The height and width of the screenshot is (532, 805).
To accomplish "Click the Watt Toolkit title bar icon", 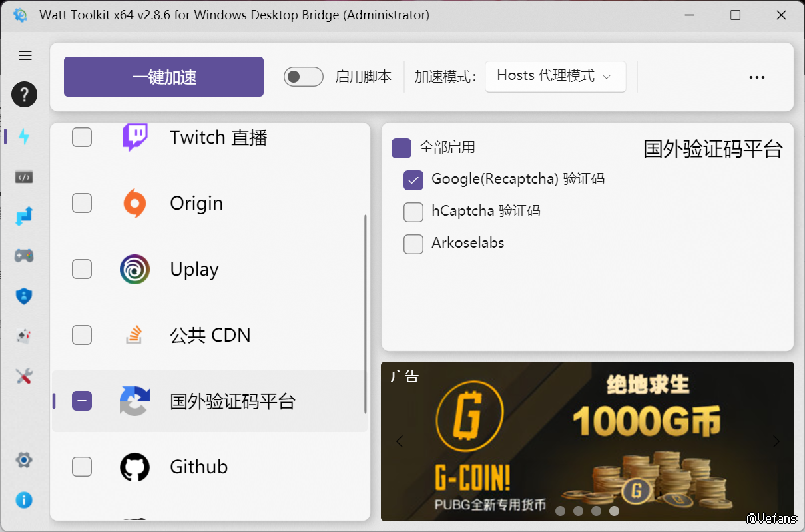I will [x=21, y=15].
